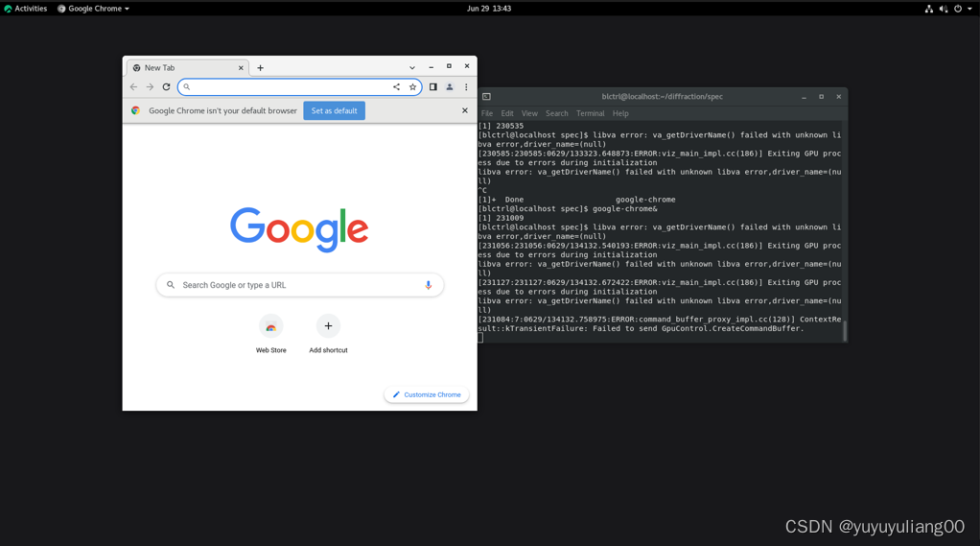Open a new tab with plus button
Viewport: 980px width, 546px height.
coord(261,67)
